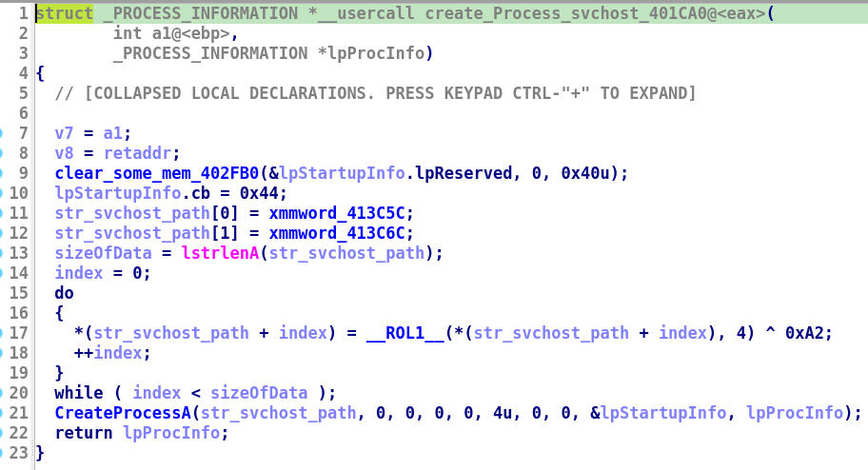The image size is (868, 470).
Task: Click str_svchost_path[1] on line 12
Action: (147, 233)
